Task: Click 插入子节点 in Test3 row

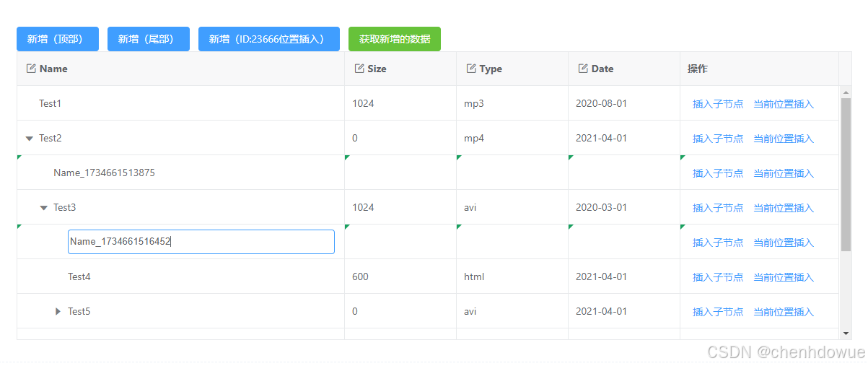Action: coord(718,208)
